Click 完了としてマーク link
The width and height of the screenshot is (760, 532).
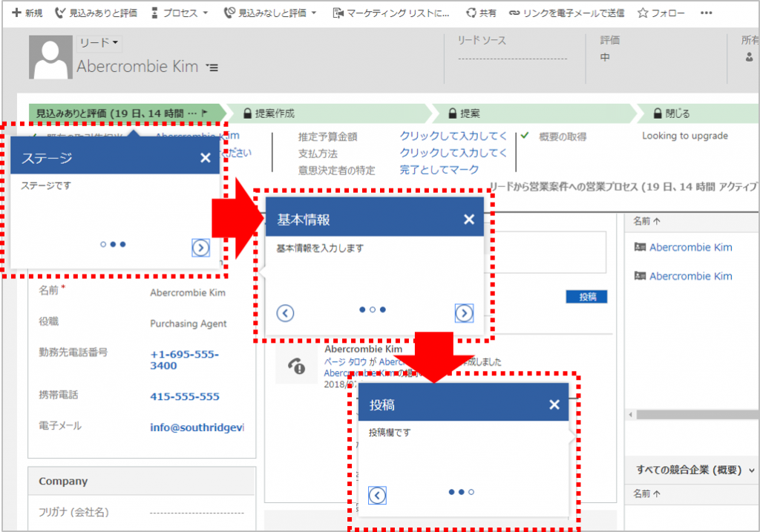pyautogui.click(x=439, y=170)
